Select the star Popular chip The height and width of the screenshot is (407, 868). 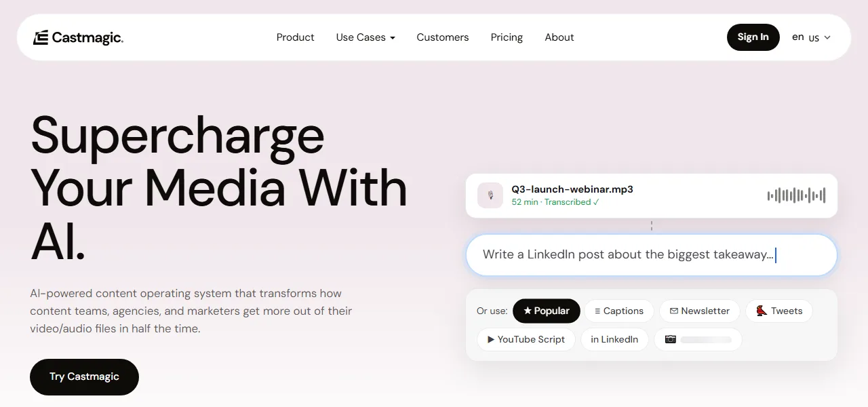pyautogui.click(x=547, y=311)
